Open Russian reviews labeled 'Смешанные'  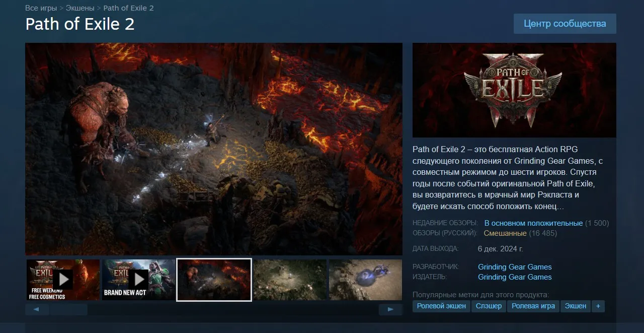point(505,233)
